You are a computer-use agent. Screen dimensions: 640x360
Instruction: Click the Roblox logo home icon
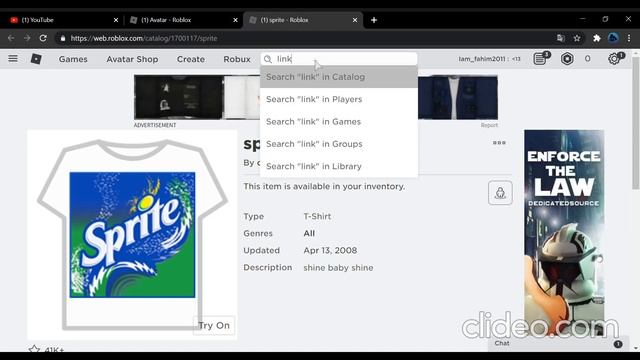pyautogui.click(x=36, y=59)
